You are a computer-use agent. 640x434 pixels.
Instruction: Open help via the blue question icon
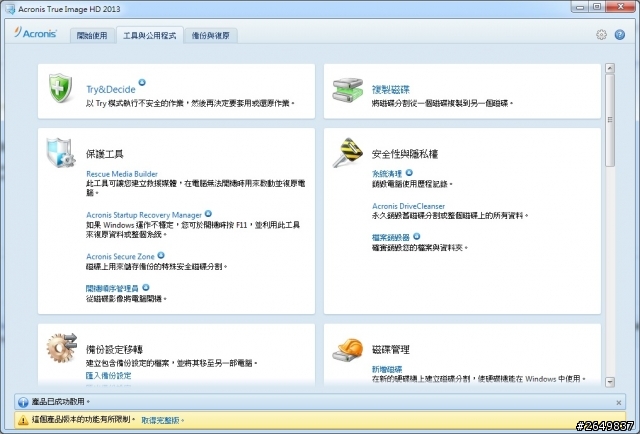pyautogui.click(x=620, y=35)
